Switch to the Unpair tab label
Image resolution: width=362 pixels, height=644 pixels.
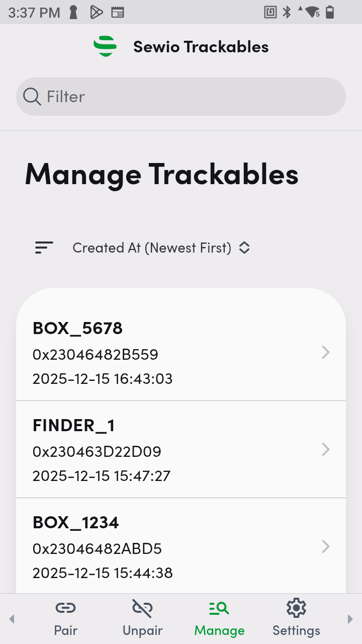click(x=142, y=630)
